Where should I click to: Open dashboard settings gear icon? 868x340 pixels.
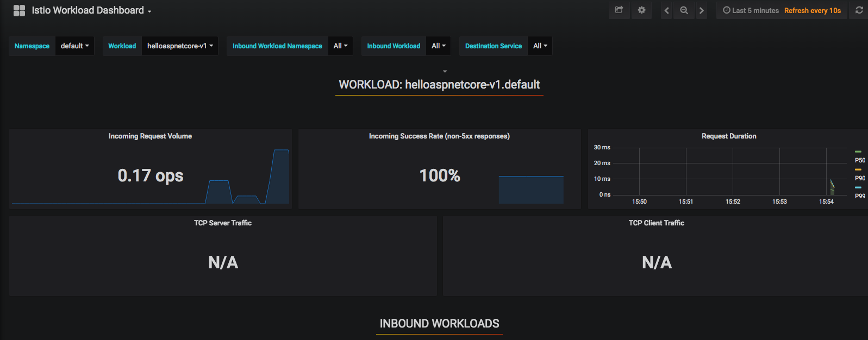point(641,10)
